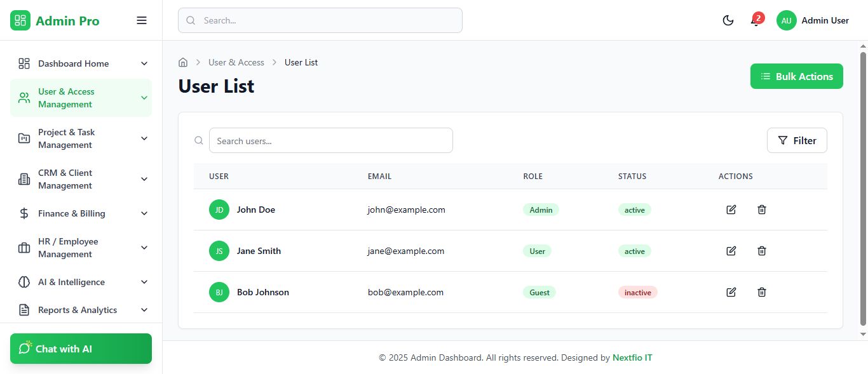Click the Admin Pro logo icon
The height and width of the screenshot is (374, 868).
tap(20, 20)
